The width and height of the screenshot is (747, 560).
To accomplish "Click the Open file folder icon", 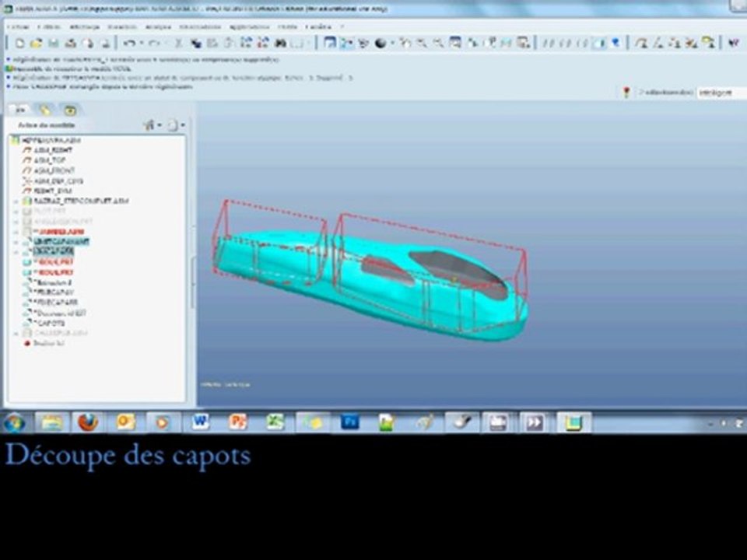I will pos(37,44).
